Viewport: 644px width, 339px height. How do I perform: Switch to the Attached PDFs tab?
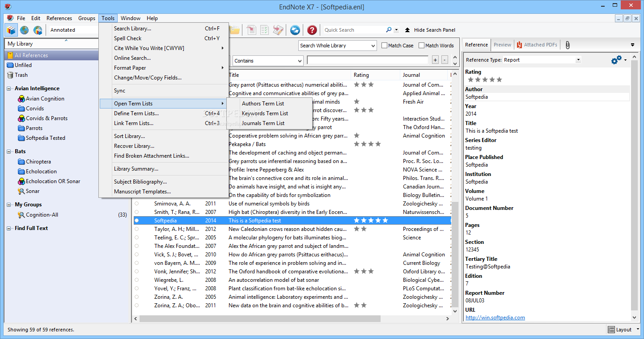[537, 45]
